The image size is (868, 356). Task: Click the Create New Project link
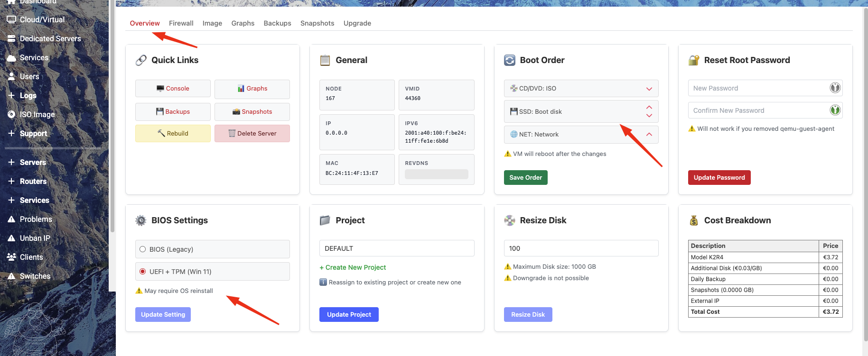pyautogui.click(x=353, y=267)
